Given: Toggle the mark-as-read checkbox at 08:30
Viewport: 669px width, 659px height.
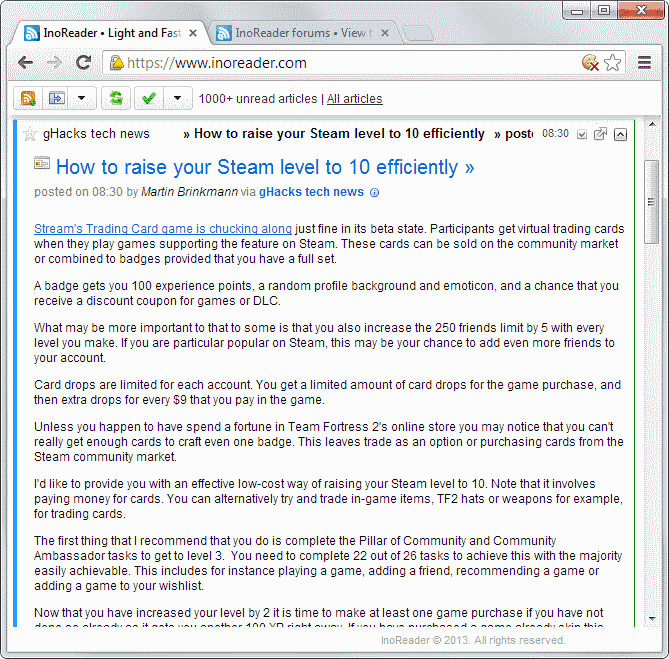Looking at the screenshot, I should click(x=582, y=135).
